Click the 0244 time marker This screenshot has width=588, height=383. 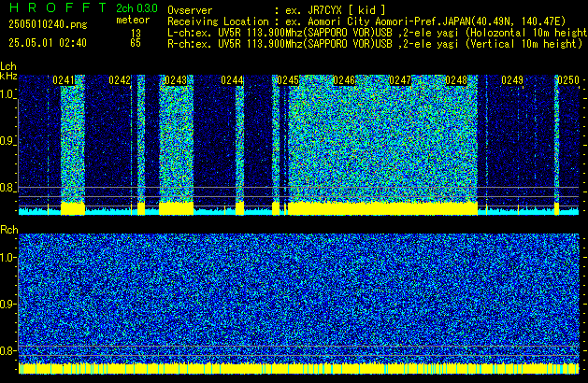tap(232, 80)
